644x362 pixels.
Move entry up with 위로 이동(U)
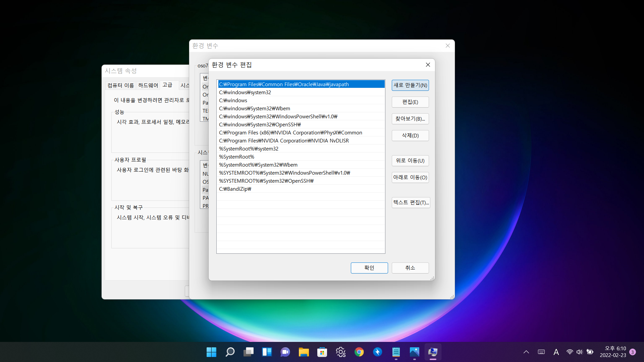(410, 161)
